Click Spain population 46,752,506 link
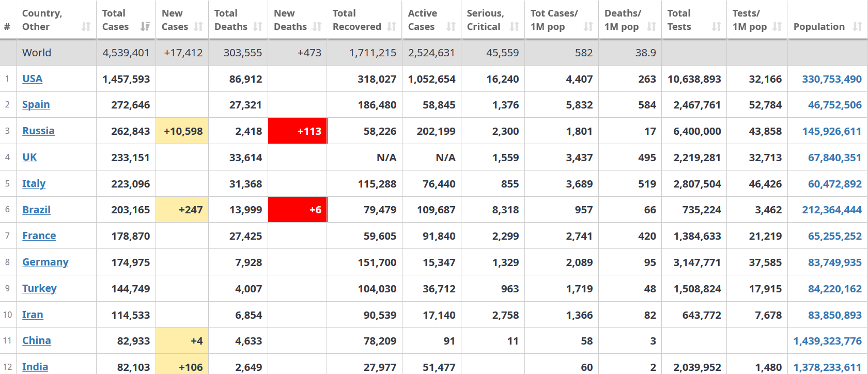The height and width of the screenshot is (374, 868). pos(835,105)
